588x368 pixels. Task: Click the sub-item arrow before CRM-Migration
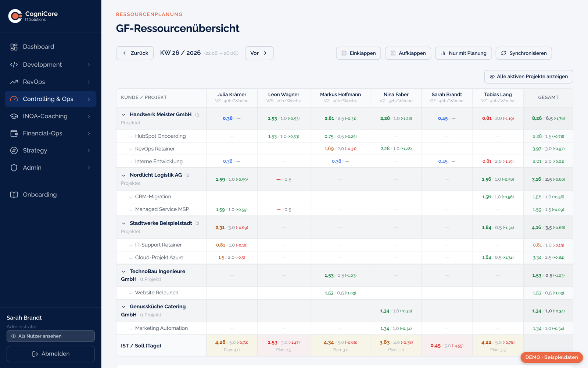click(x=130, y=197)
